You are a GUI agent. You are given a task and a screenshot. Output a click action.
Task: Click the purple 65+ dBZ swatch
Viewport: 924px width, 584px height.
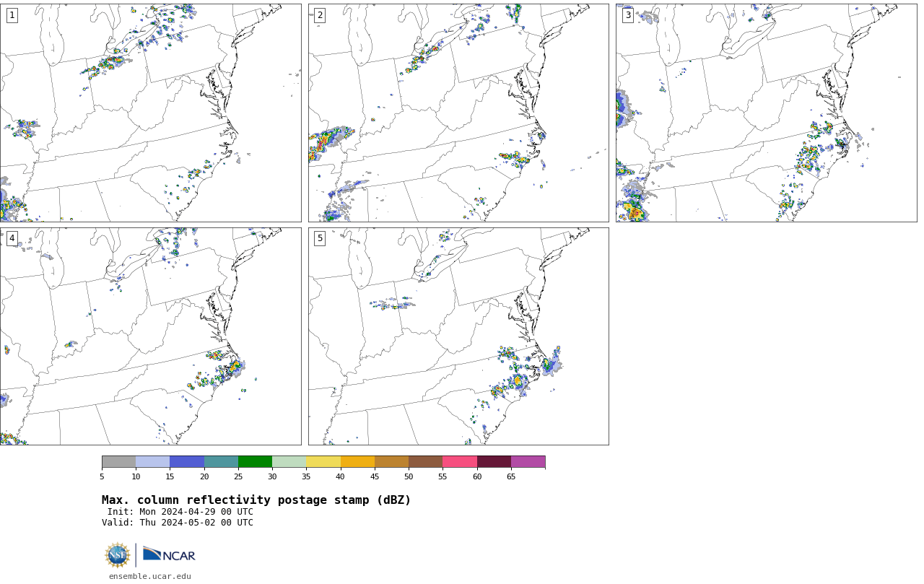[528, 462]
